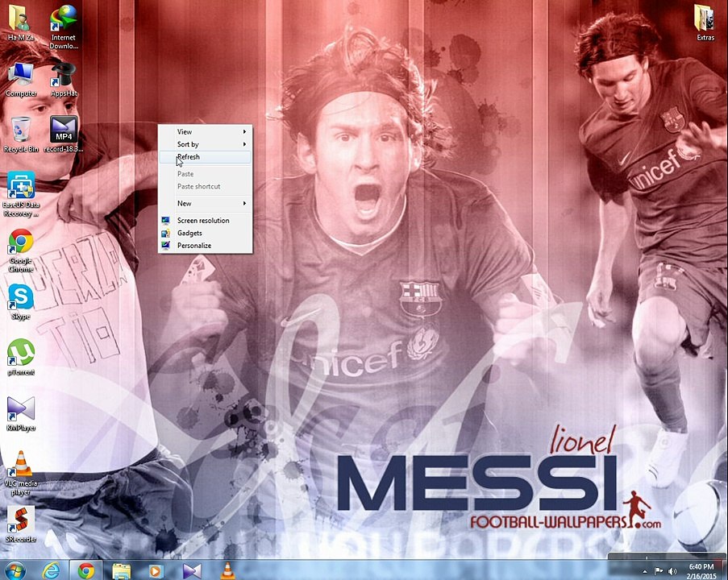Launch the AppsHat shortcut
The image size is (728, 580).
[64, 79]
